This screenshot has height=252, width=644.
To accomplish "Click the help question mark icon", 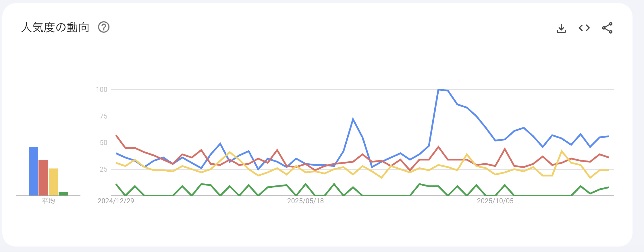I will point(104,27).
